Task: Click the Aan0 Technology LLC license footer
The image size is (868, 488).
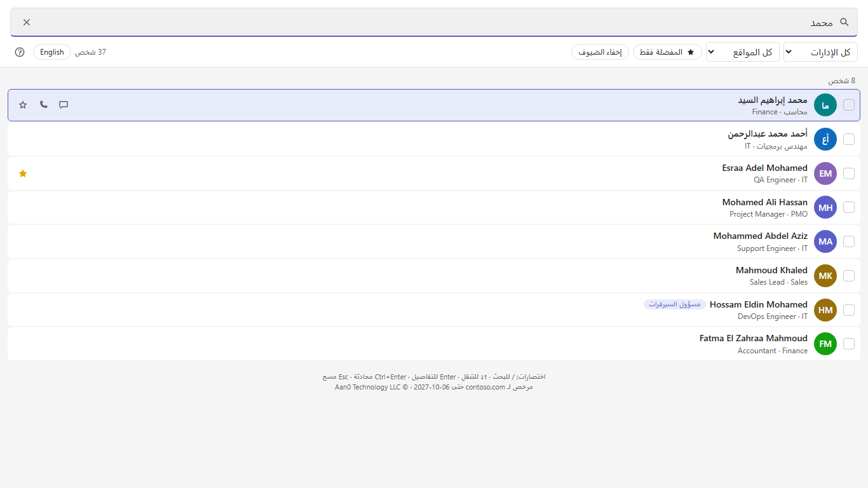Action: tap(434, 387)
